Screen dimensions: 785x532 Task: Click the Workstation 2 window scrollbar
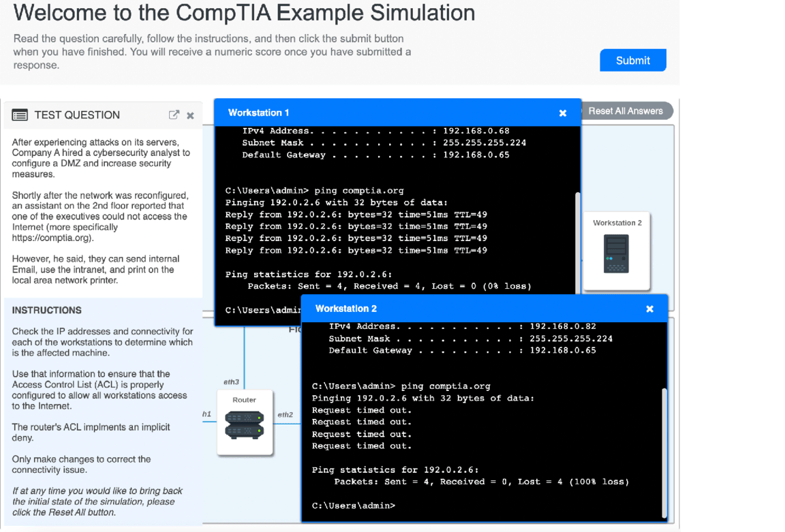click(x=664, y=452)
